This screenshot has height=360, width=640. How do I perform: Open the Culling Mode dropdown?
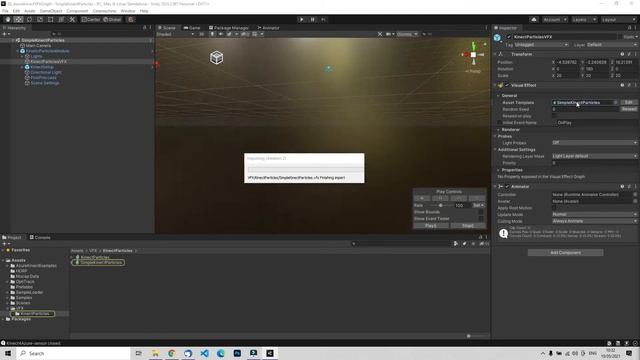pyautogui.click(x=594, y=221)
